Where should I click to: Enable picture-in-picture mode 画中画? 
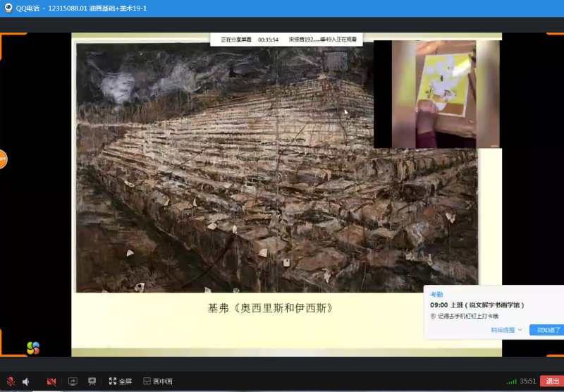click(x=158, y=381)
